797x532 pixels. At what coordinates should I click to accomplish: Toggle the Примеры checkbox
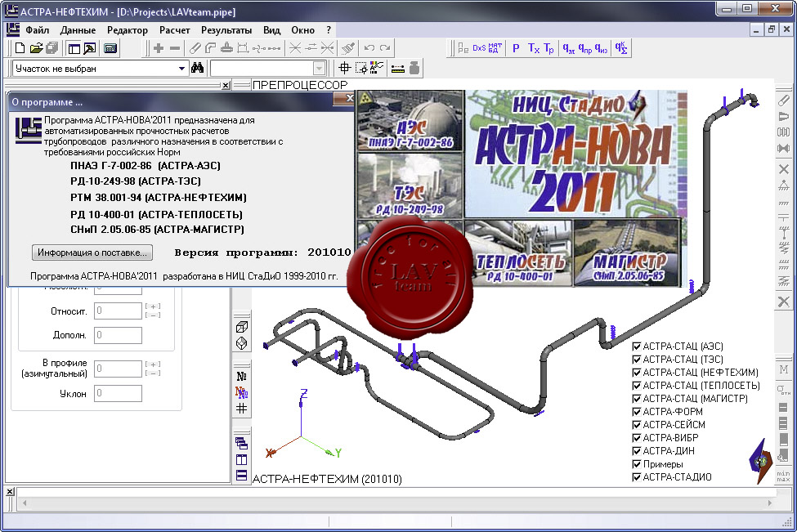pos(637,464)
